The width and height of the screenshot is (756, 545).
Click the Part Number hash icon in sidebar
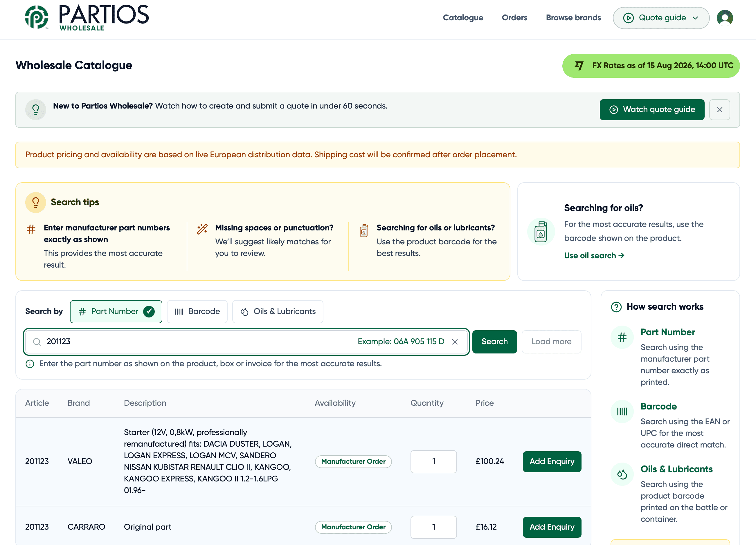622,337
